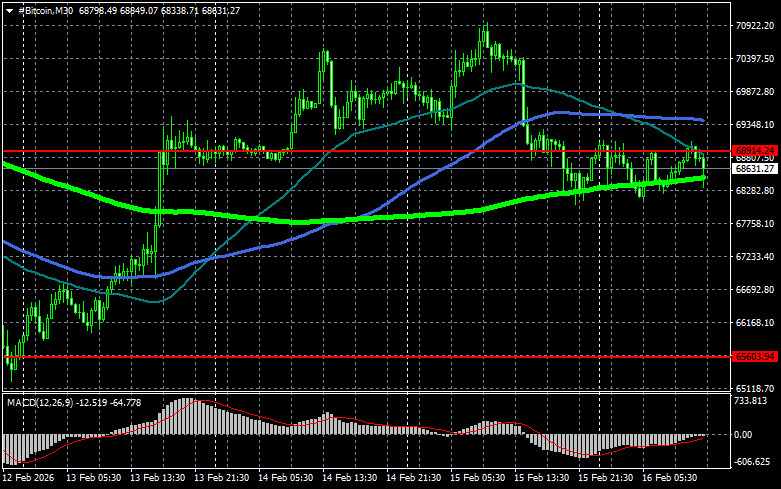Click the MACD scale maximum 733.813
781x489 pixels.
click(751, 401)
